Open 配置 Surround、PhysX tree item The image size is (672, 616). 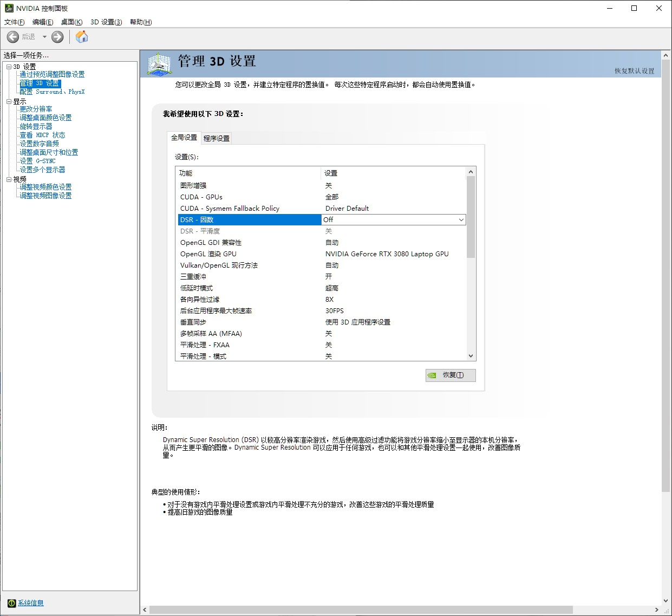point(52,92)
